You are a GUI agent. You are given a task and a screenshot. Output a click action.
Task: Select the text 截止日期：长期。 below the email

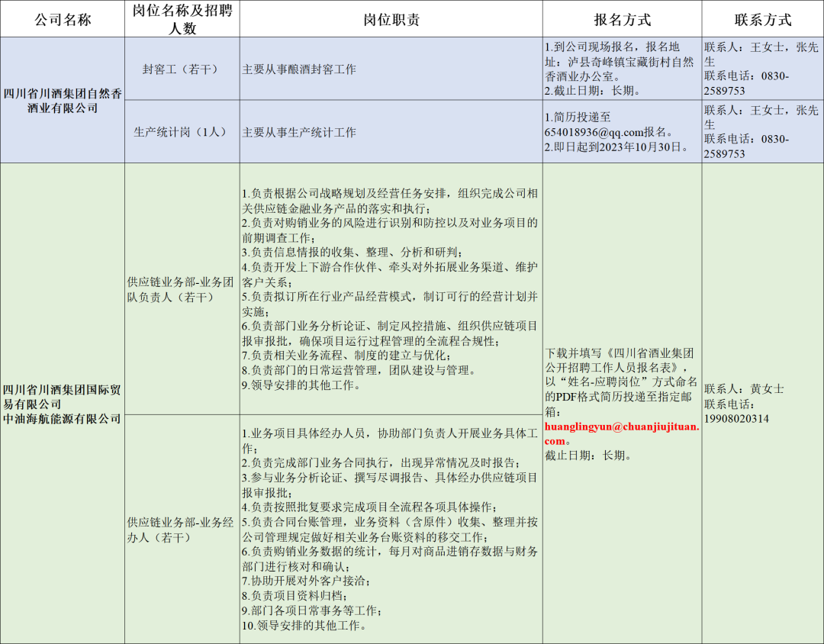(x=588, y=456)
